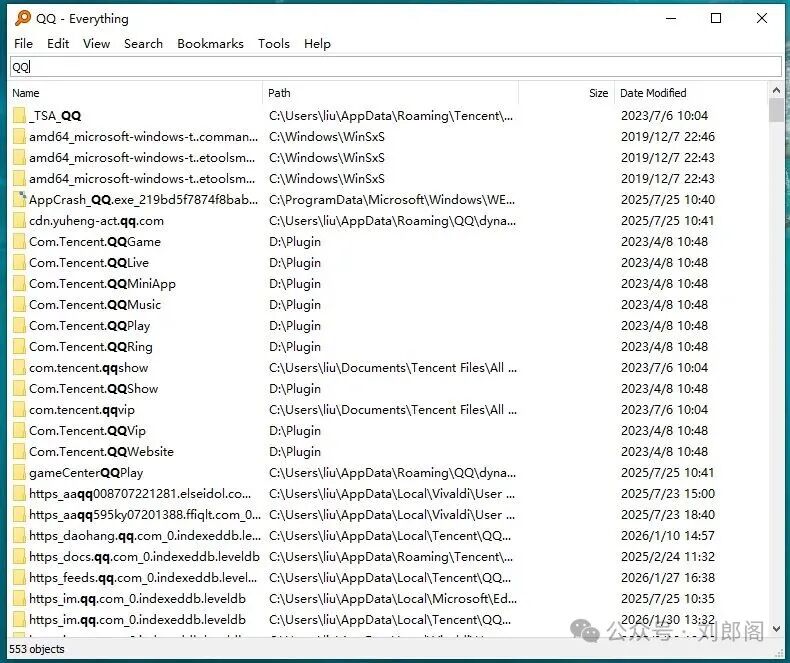Click folder icon of Com.Tencent.QQPlay
790x663 pixels.
coord(19,325)
